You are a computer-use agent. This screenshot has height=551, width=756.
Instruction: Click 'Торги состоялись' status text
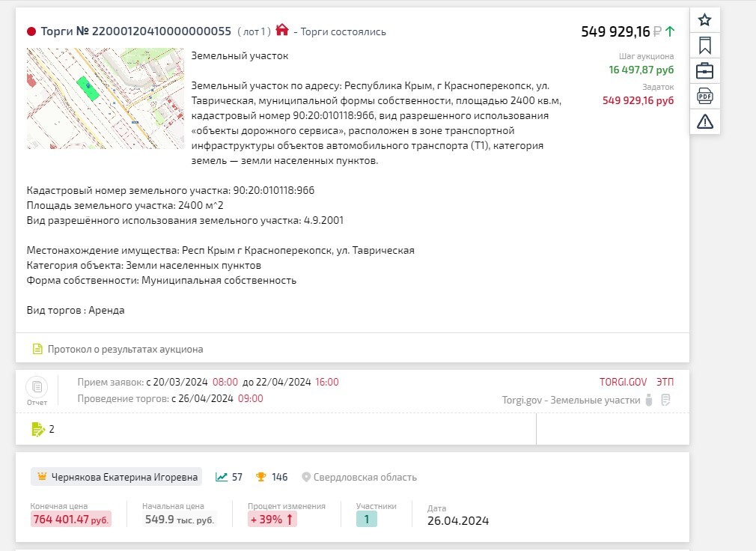click(344, 31)
